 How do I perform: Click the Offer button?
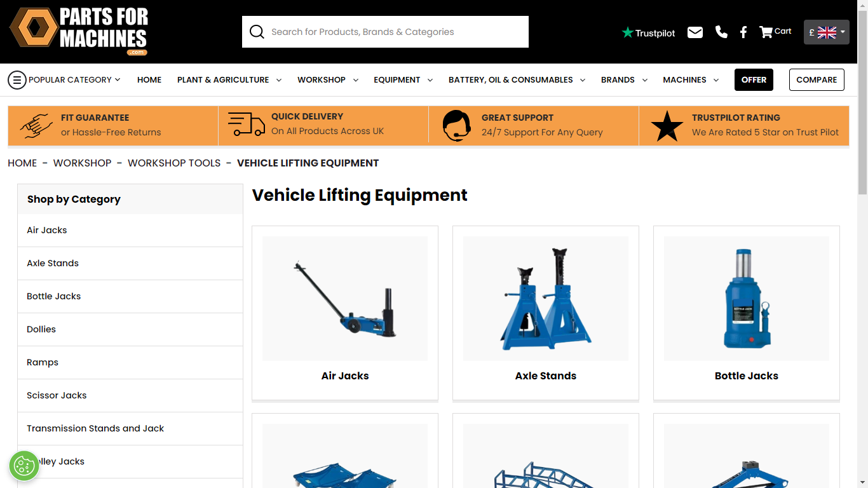(x=754, y=80)
